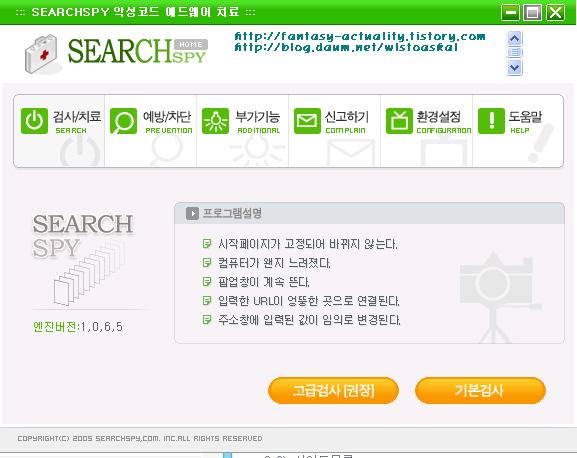Click the text 컴퓨터가 왠지 느려졌다
The width and height of the screenshot is (577, 458).
(274, 263)
